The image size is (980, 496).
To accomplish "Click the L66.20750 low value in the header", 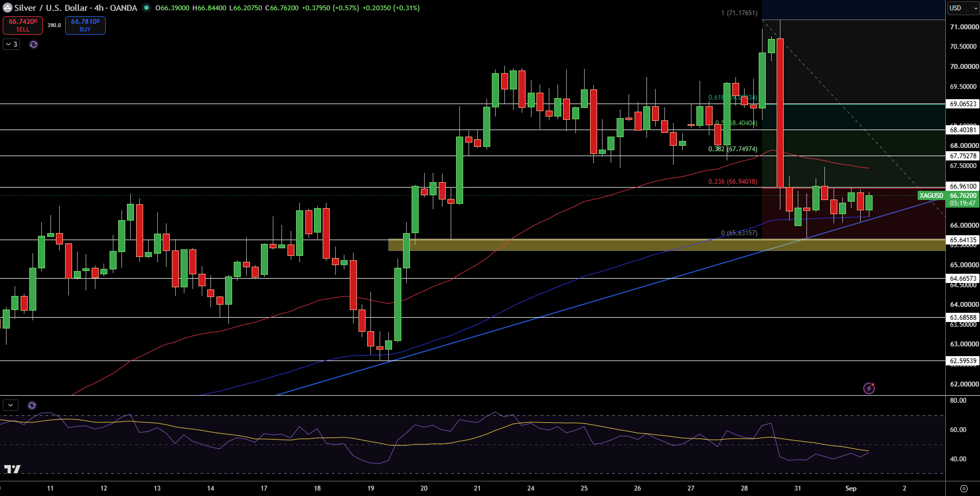I will click(246, 8).
